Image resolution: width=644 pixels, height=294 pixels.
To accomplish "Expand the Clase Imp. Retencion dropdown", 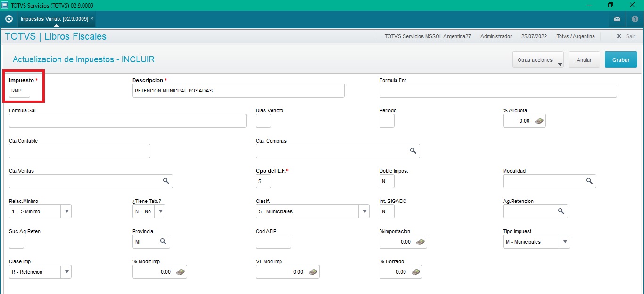I will (66, 272).
